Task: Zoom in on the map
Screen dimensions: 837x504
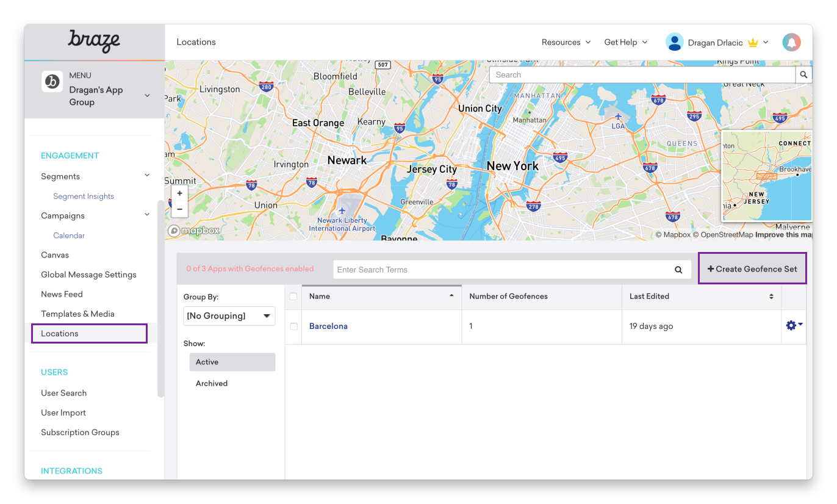Action: click(x=179, y=193)
